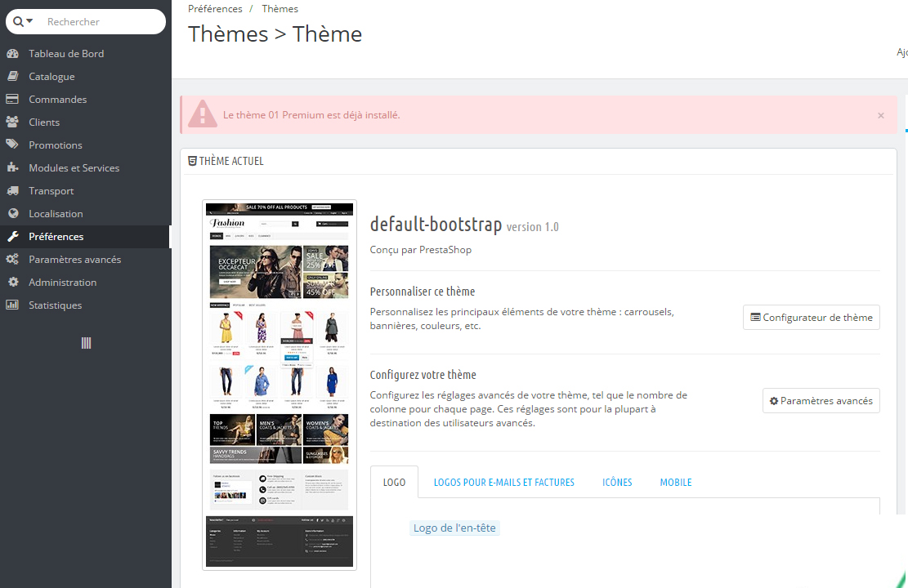The width and height of the screenshot is (908, 588).
Task: Switch to the Mobile tab
Action: coord(676,482)
